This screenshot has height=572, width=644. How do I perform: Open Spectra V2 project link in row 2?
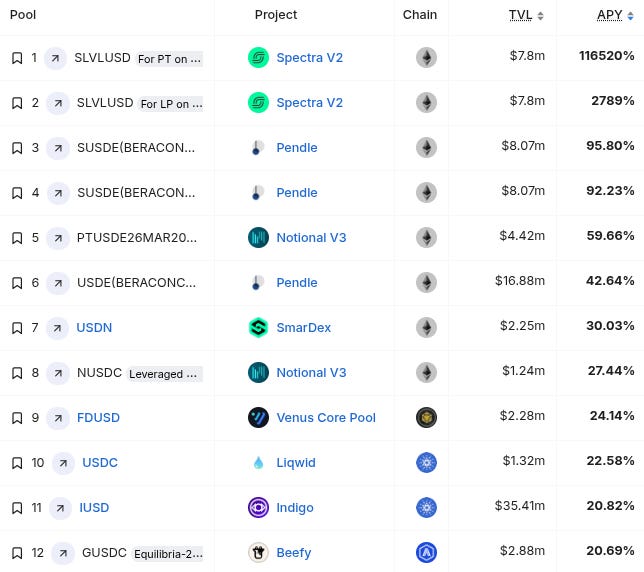(x=310, y=103)
